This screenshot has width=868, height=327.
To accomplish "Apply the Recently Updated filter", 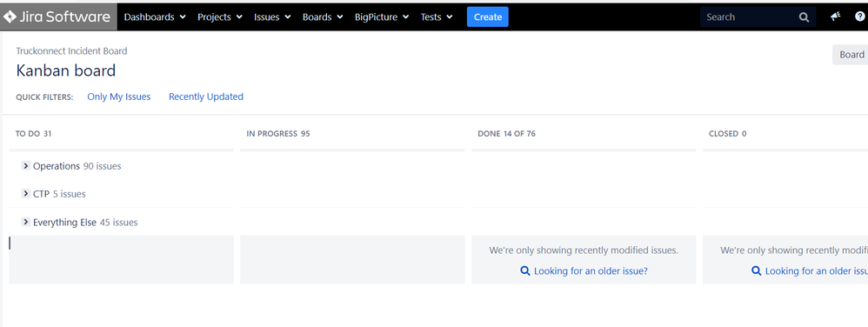I will tap(206, 97).
